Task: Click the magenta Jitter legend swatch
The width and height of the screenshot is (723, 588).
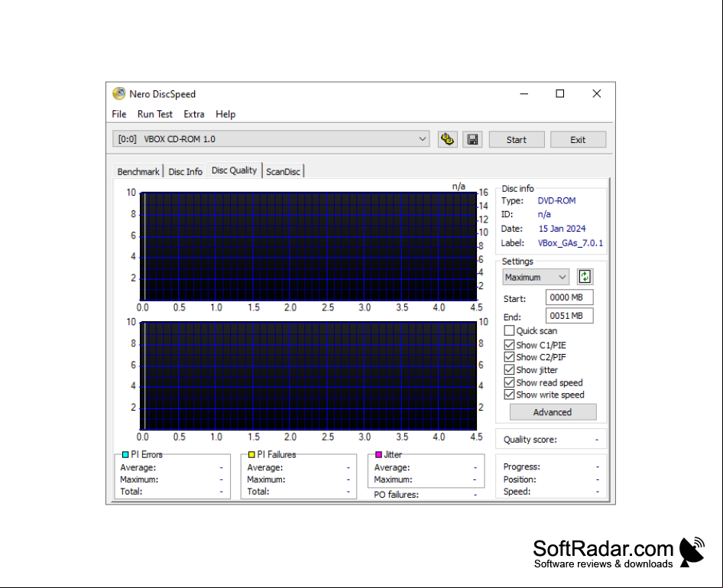Action: coord(378,455)
